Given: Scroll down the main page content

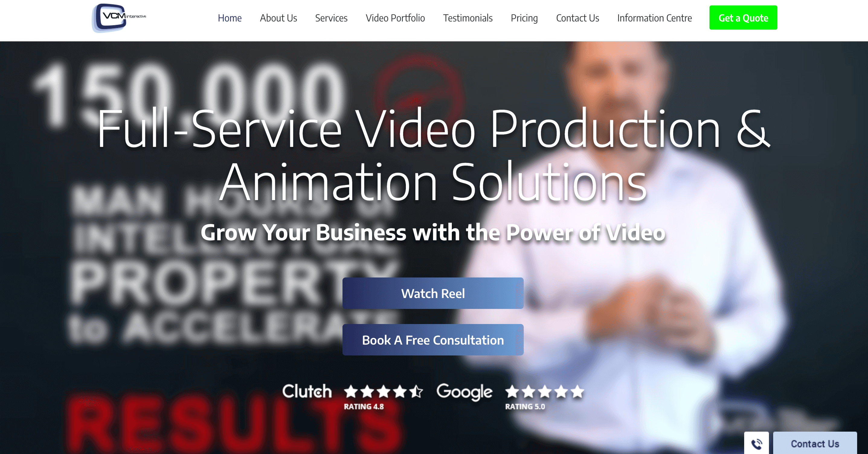Looking at the screenshot, I should [434, 230].
